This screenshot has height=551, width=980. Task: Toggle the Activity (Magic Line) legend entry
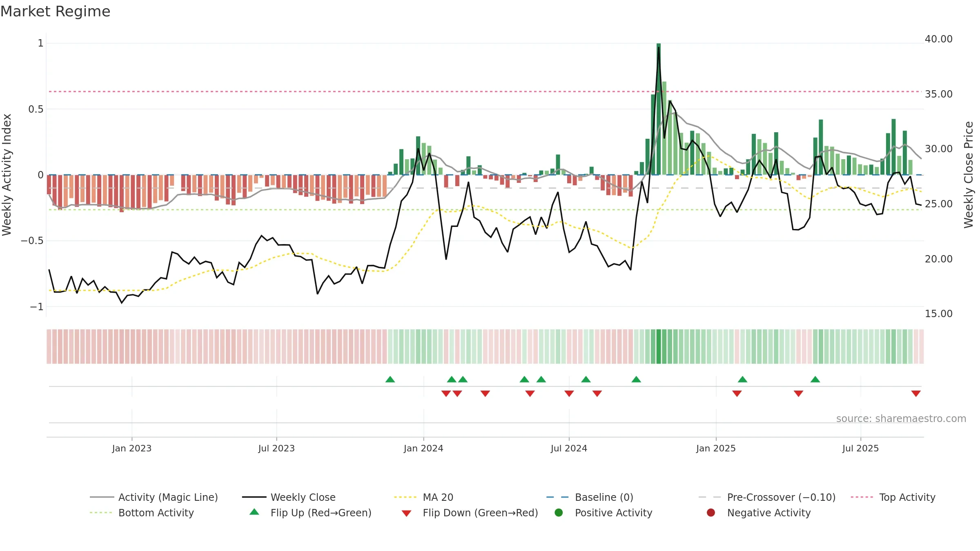[x=154, y=497]
